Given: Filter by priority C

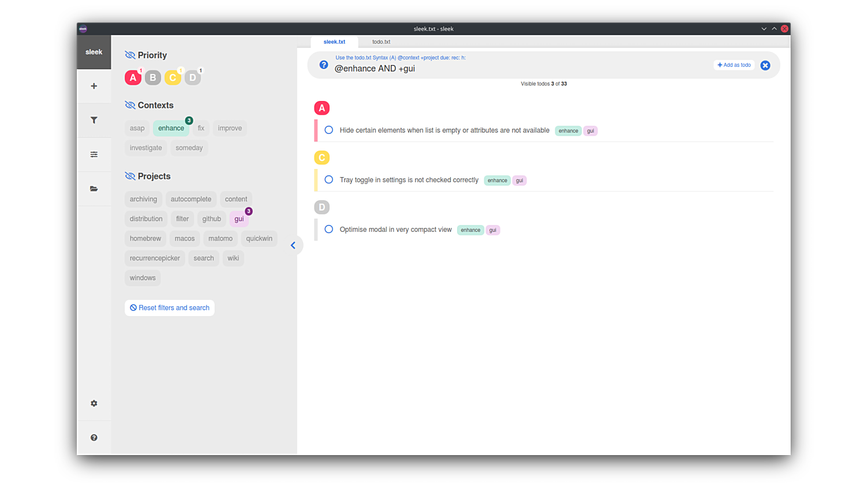Looking at the screenshot, I should pos(173,77).
